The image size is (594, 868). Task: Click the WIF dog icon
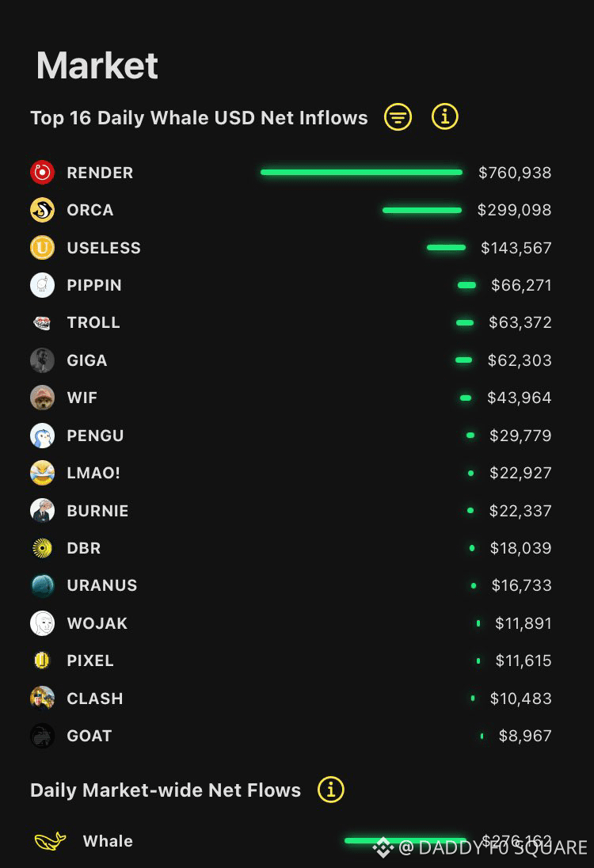[42, 398]
